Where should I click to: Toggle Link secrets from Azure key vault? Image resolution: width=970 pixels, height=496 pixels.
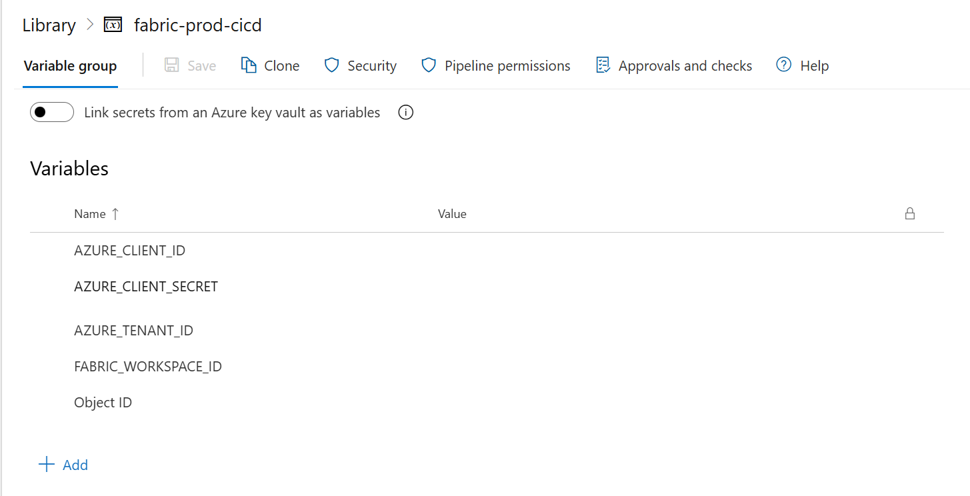coord(52,113)
